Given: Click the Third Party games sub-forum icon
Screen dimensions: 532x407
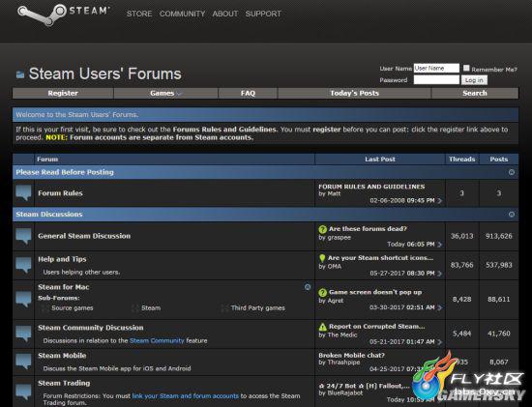Looking at the screenshot, I should [224, 308].
